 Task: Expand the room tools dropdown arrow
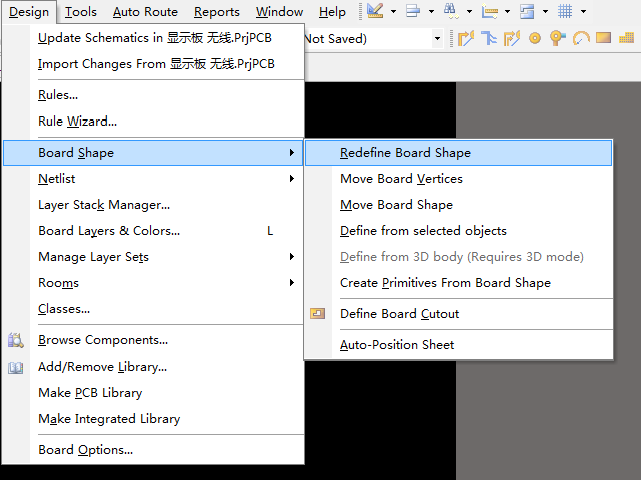(x=545, y=11)
